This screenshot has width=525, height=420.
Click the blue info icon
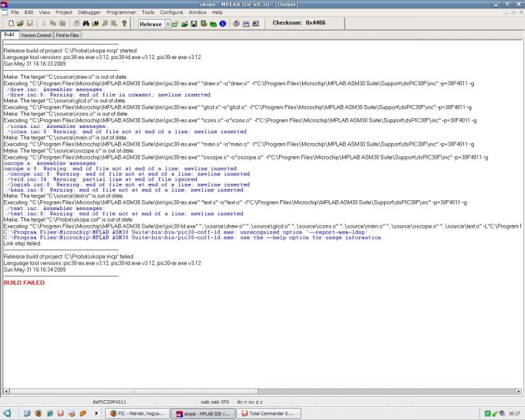(x=222, y=24)
